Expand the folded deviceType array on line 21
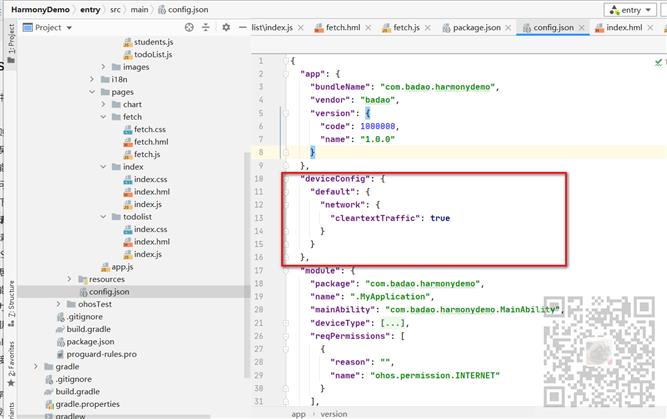The width and height of the screenshot is (667, 419). click(x=393, y=323)
